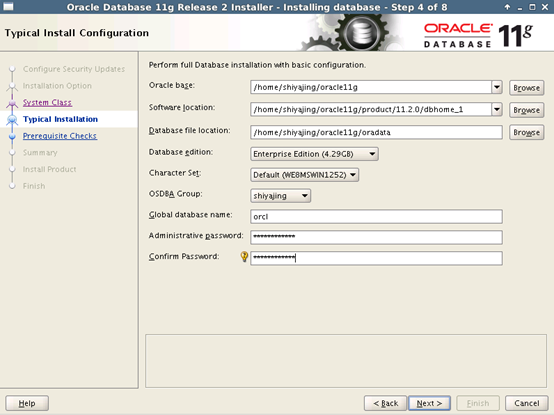Open the OSDBA Group dropdown
Image resolution: width=554 pixels, height=415 pixels.
(x=281, y=196)
